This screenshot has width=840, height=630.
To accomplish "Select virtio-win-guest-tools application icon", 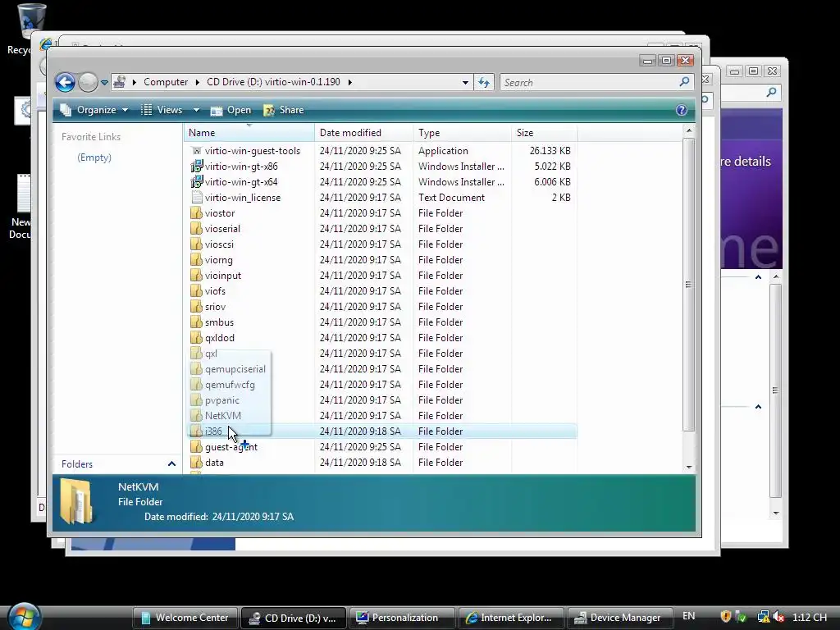I will point(197,151).
